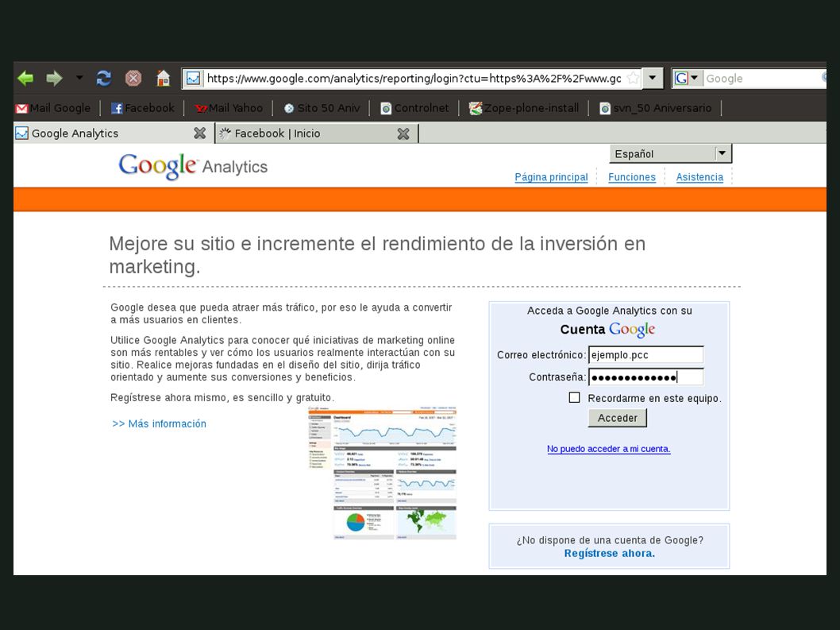Click the Regístrese ahora link
This screenshot has width=840, height=630.
(609, 553)
